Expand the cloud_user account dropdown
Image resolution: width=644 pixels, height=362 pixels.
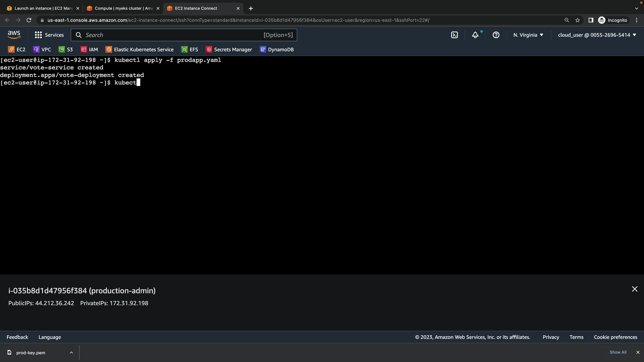click(x=597, y=35)
